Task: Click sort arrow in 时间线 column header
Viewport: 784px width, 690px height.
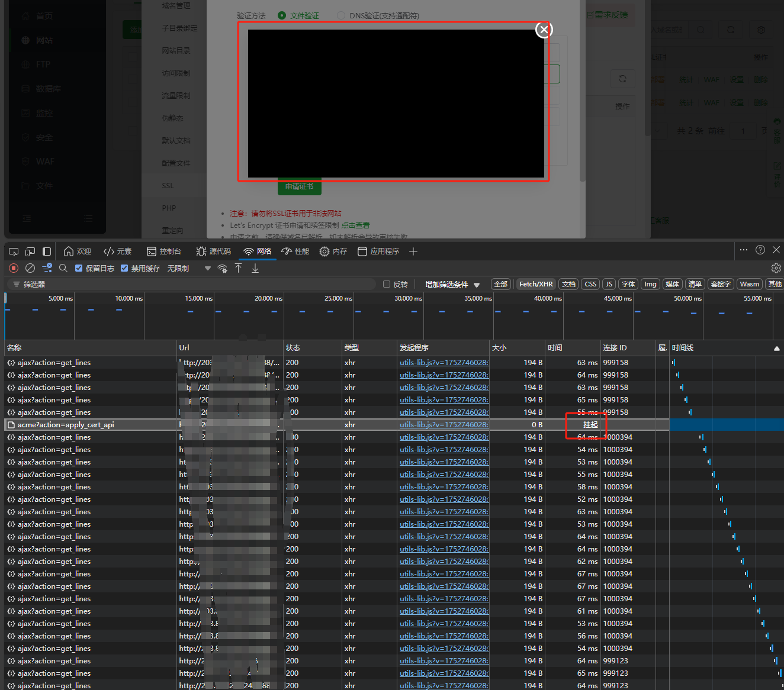Action: click(x=776, y=348)
